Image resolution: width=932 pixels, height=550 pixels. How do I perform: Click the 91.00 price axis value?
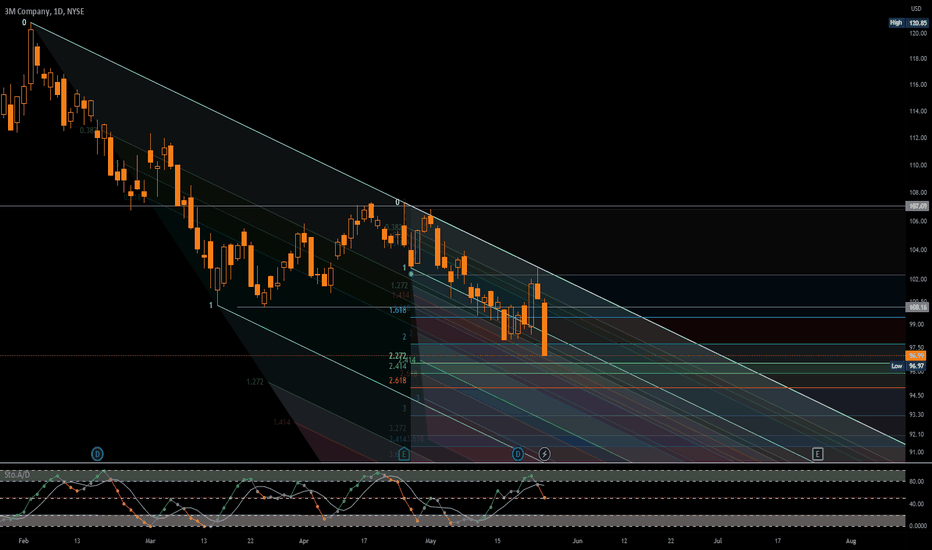coord(918,452)
